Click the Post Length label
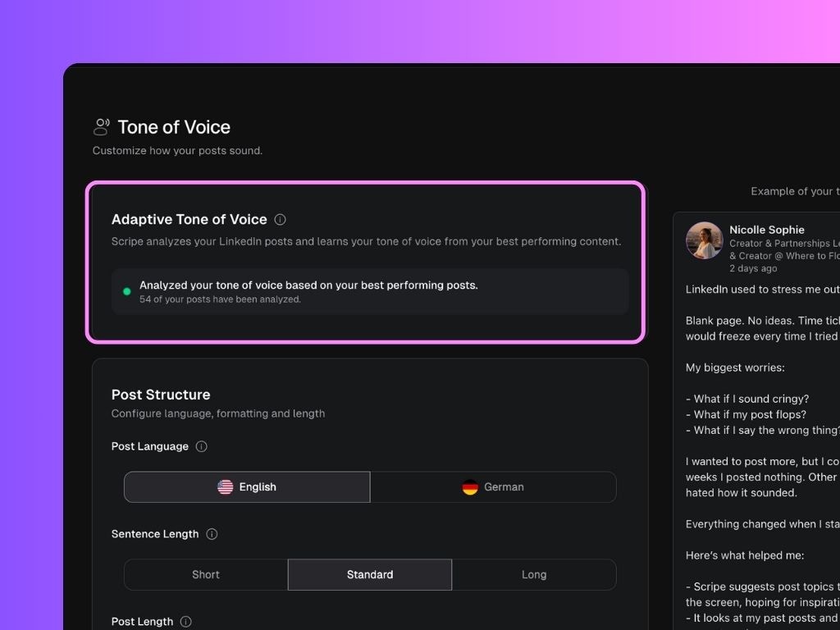 pos(142,622)
